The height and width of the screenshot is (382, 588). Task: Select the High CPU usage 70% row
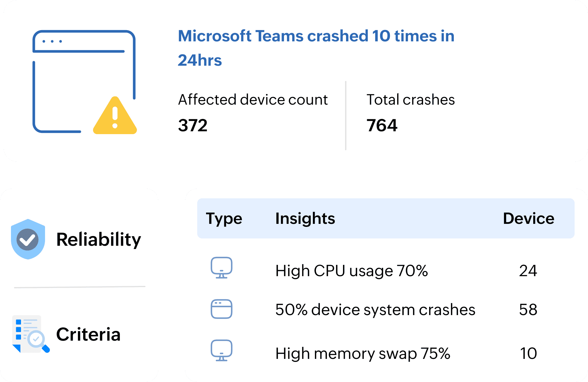pyautogui.click(x=352, y=271)
